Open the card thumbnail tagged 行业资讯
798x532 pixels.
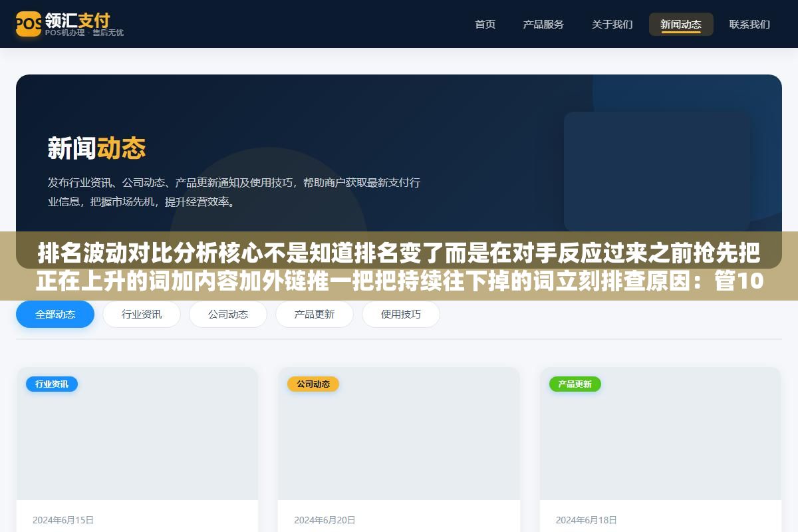pyautogui.click(x=137, y=434)
